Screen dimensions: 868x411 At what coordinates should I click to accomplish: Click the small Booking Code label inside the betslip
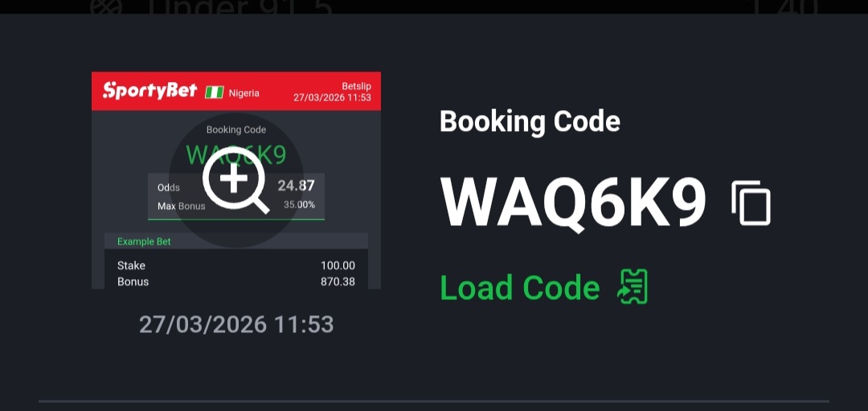tap(236, 129)
